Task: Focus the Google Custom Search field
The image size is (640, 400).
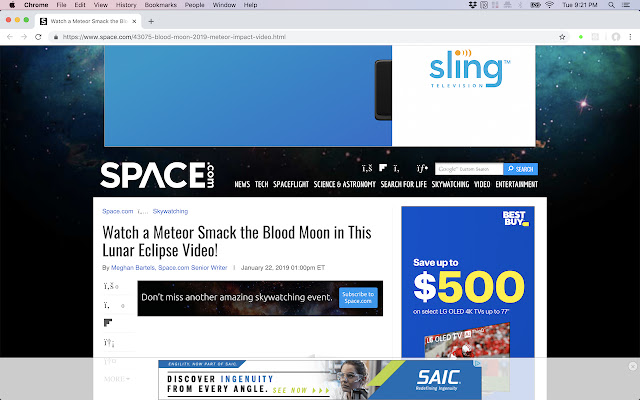Action: tap(469, 169)
